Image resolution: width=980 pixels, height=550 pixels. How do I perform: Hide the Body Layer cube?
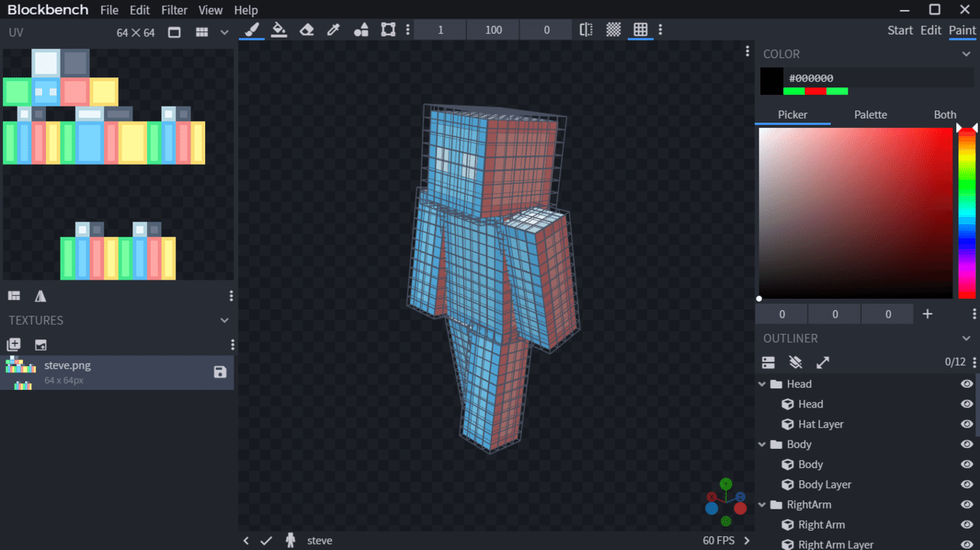(967, 485)
